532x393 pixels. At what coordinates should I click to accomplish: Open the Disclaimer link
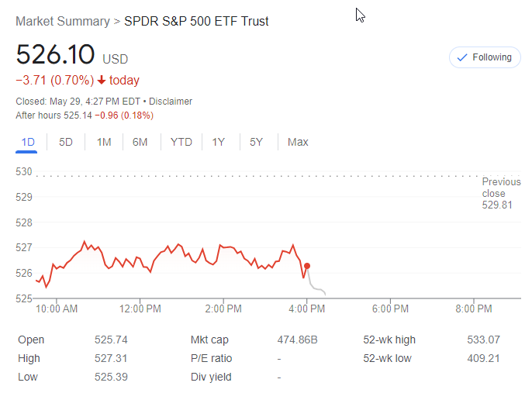click(171, 102)
